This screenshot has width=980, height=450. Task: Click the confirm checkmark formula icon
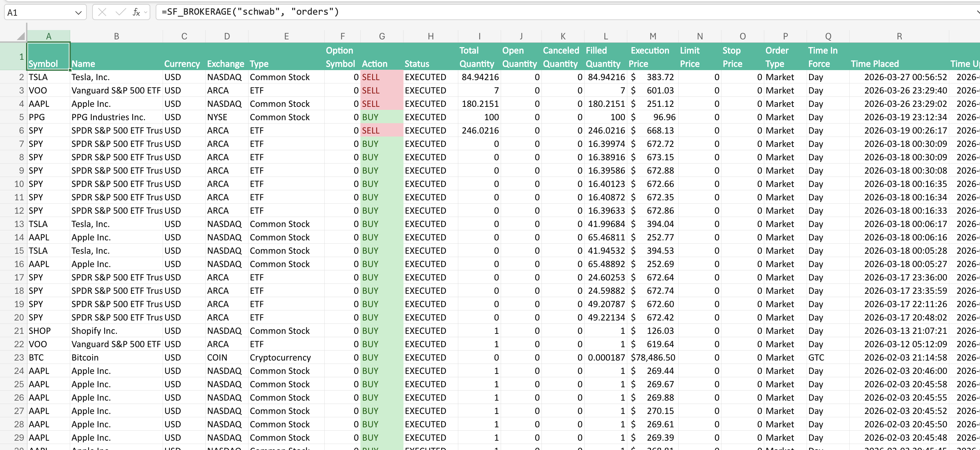coord(120,12)
